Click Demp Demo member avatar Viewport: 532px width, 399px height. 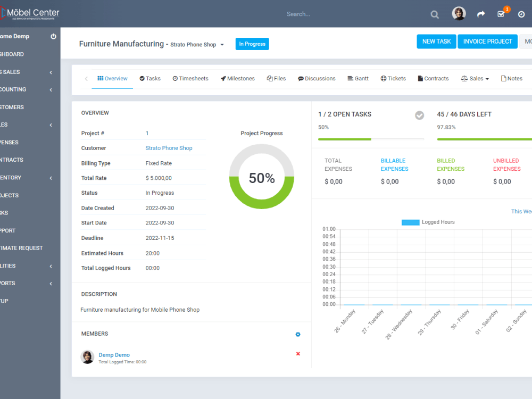[87, 357]
